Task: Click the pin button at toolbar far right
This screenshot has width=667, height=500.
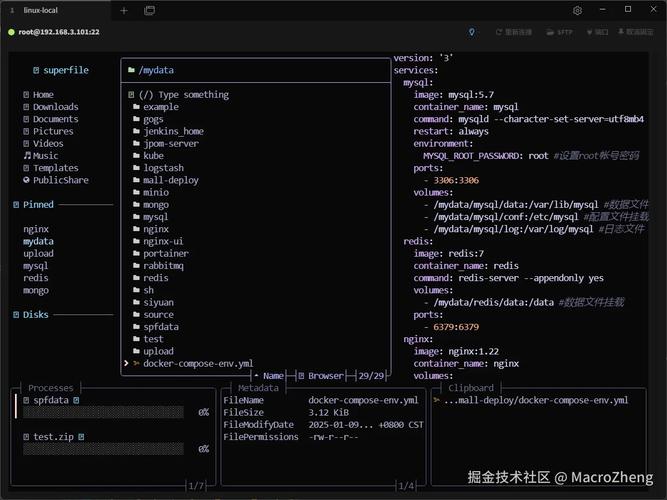Action: [x=636, y=32]
